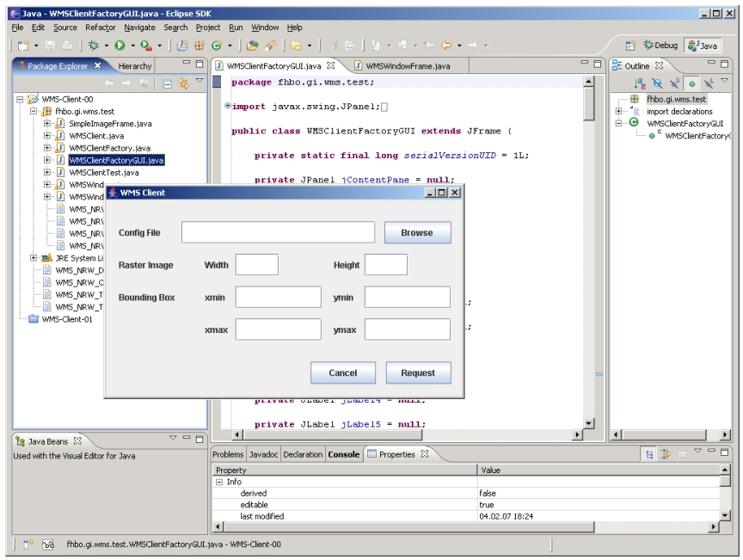Switch to the Hierarchy tab

click(x=134, y=66)
